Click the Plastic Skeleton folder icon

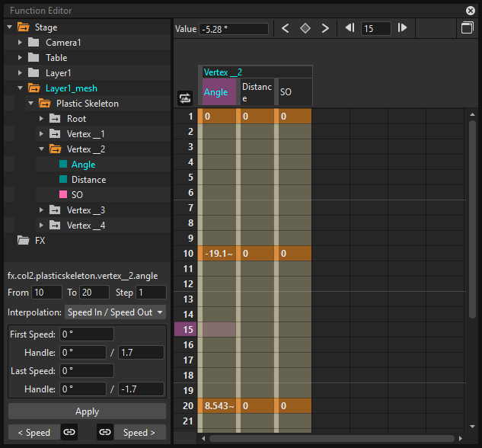(45, 104)
